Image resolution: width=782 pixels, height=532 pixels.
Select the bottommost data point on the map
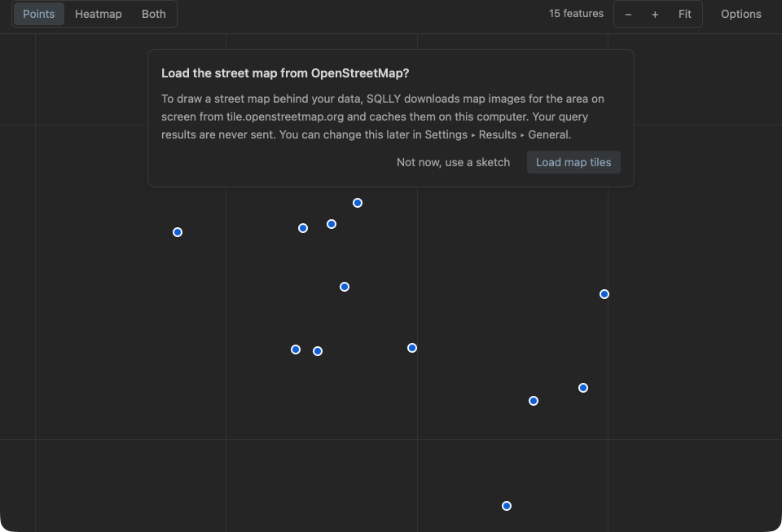[x=507, y=506]
